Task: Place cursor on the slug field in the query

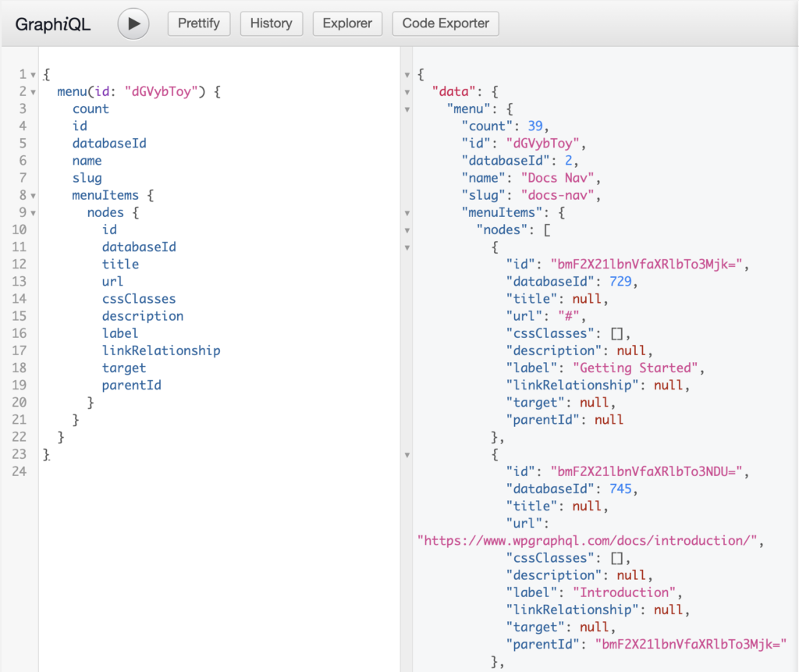Action: pos(87,177)
